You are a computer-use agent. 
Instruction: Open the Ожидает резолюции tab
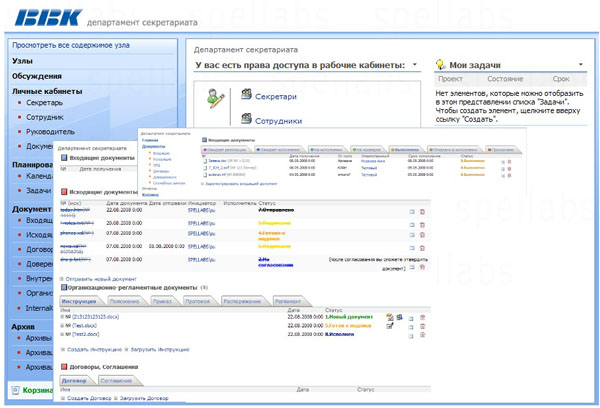(225, 150)
